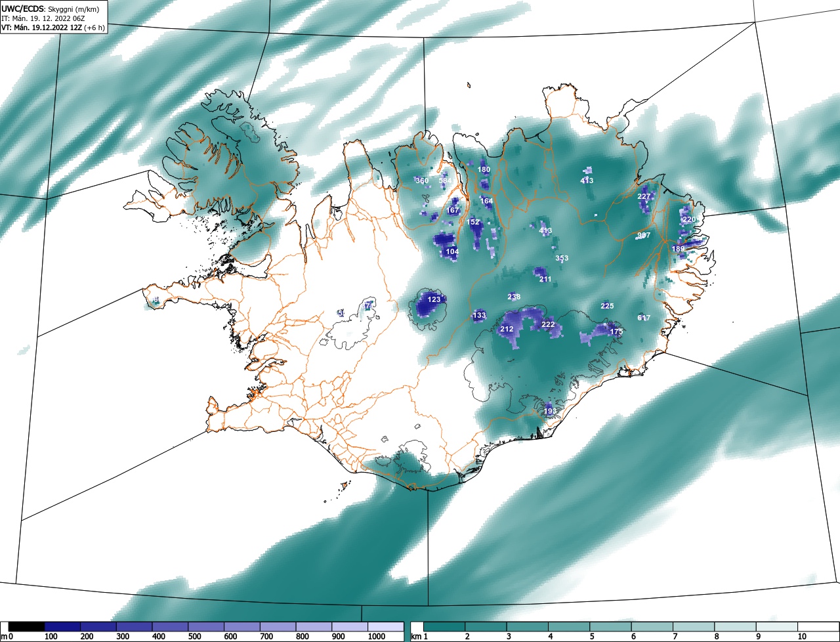The width and height of the screenshot is (840, 642).
Task: Click the 'UWC/ECDS: Skyggni (m/km)' title text
Action: click(x=49, y=9)
